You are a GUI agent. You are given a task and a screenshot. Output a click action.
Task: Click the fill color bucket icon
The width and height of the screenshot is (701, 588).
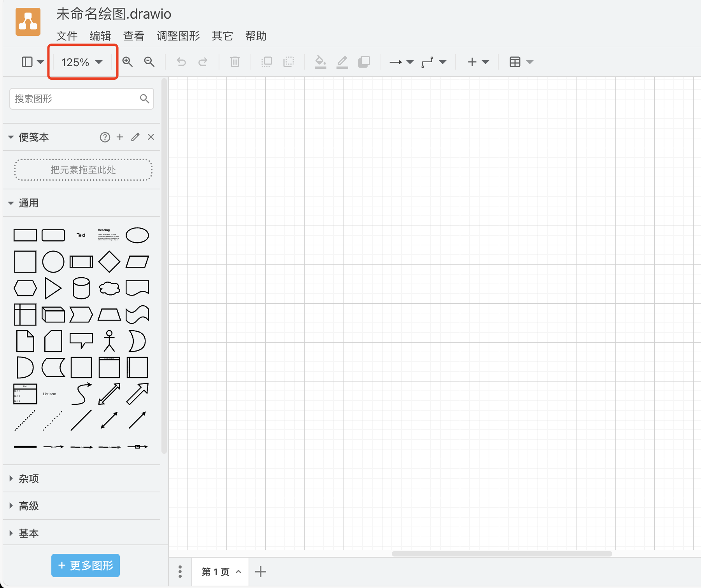pyautogui.click(x=320, y=62)
